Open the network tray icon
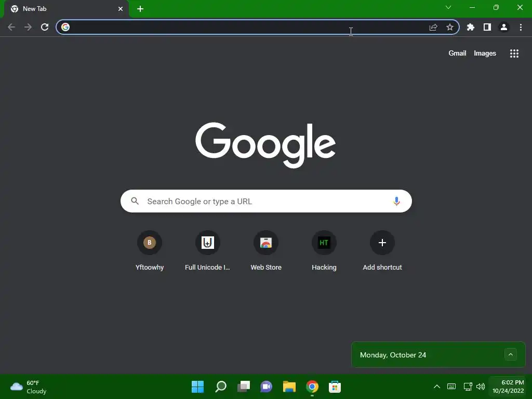This screenshot has height=399, width=532. coord(468,387)
